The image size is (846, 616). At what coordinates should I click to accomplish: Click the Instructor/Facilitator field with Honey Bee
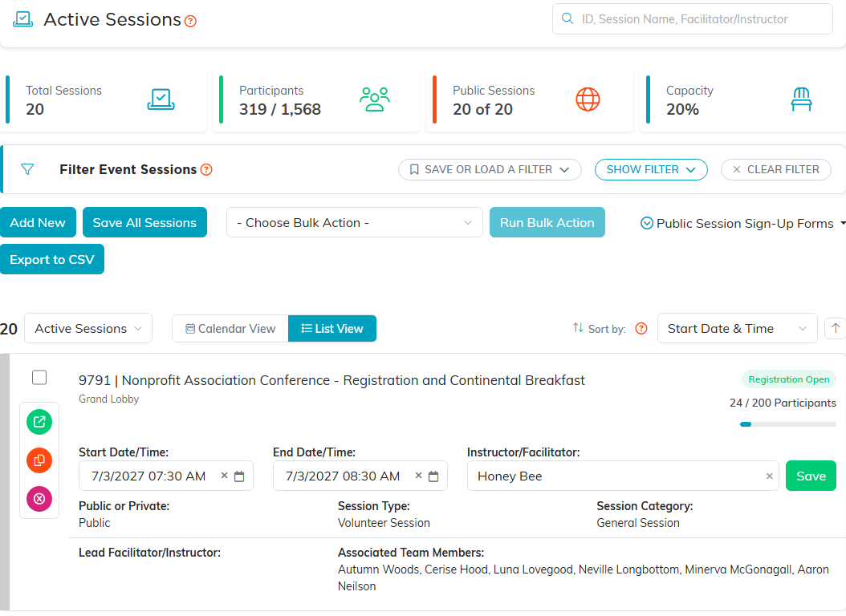pyautogui.click(x=623, y=476)
